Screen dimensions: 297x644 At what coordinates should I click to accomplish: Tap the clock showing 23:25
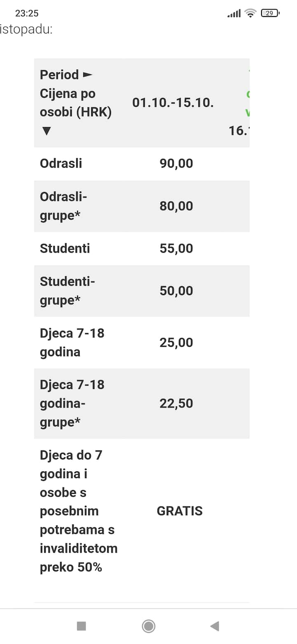coord(27,13)
